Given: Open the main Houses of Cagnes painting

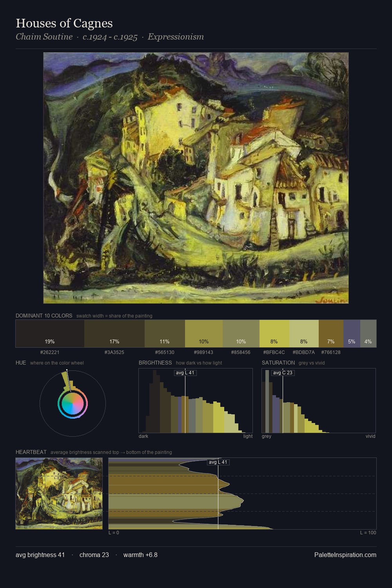Looking at the screenshot, I should click(x=196, y=178).
